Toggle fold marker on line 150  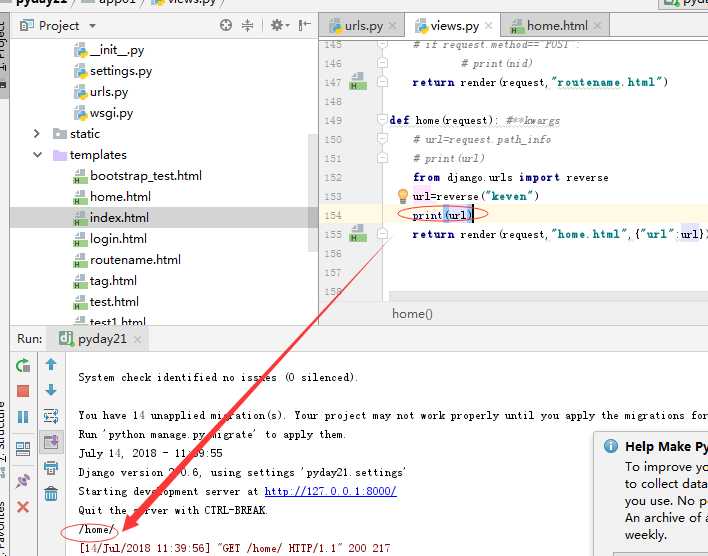(382, 139)
